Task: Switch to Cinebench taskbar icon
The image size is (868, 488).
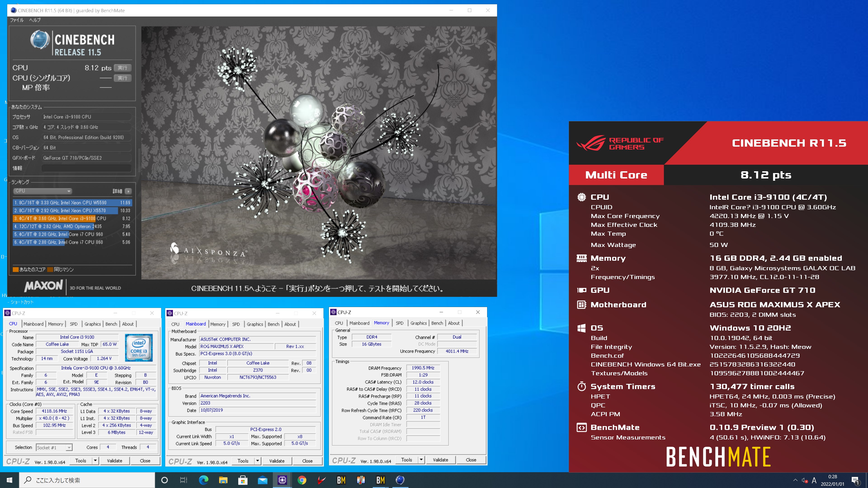Action: tap(400, 480)
